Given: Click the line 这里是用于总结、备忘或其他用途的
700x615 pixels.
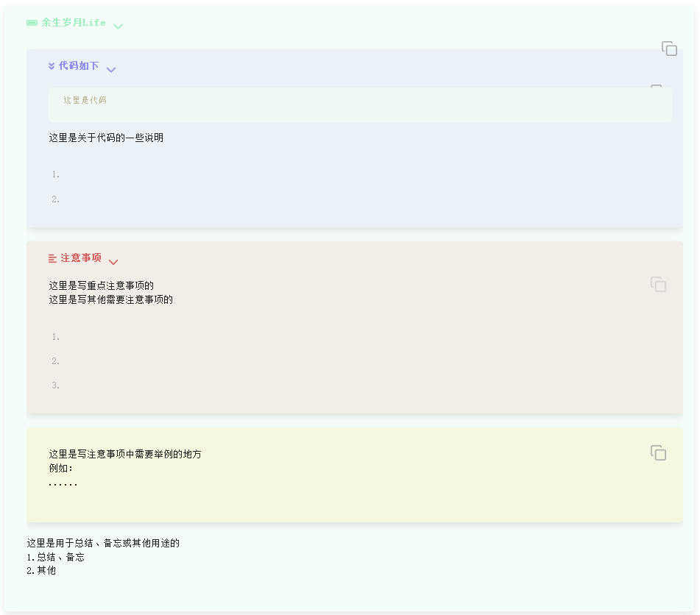Looking at the screenshot, I should click(x=103, y=543).
